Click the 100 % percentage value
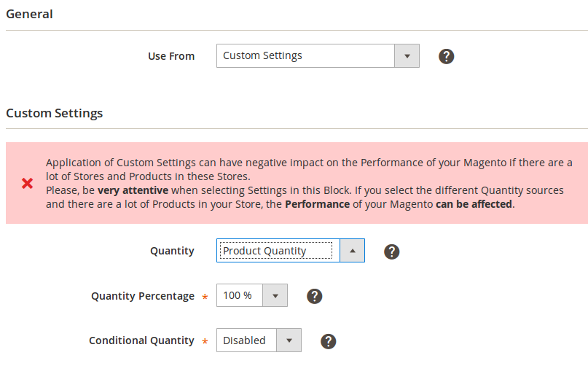588x366 pixels. coord(239,296)
